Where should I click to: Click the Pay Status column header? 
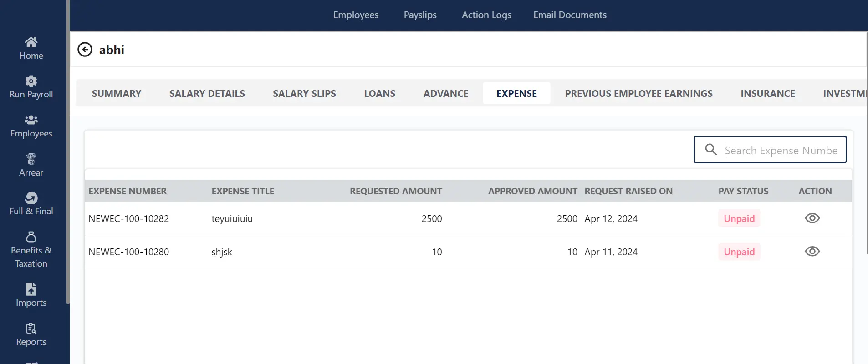743,191
